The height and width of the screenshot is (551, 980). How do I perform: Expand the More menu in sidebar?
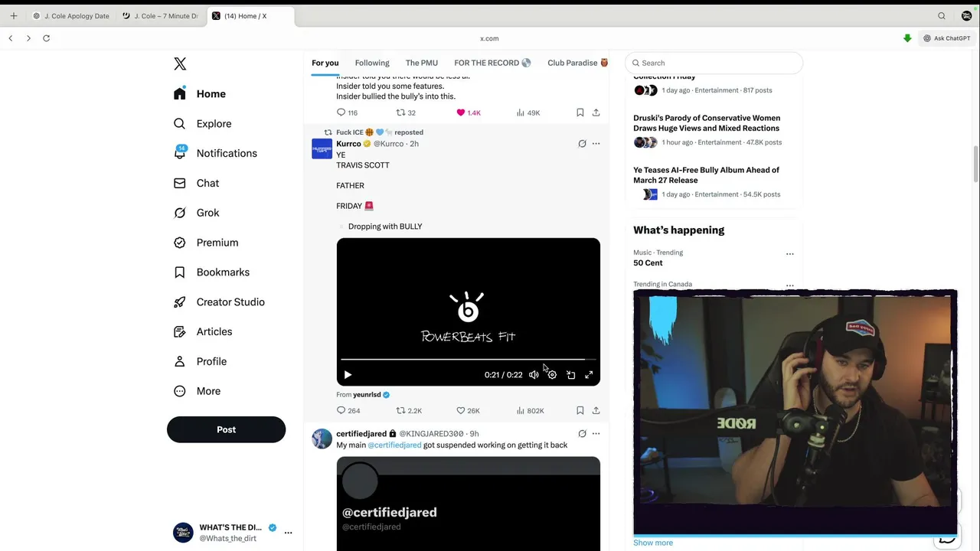pyautogui.click(x=197, y=391)
